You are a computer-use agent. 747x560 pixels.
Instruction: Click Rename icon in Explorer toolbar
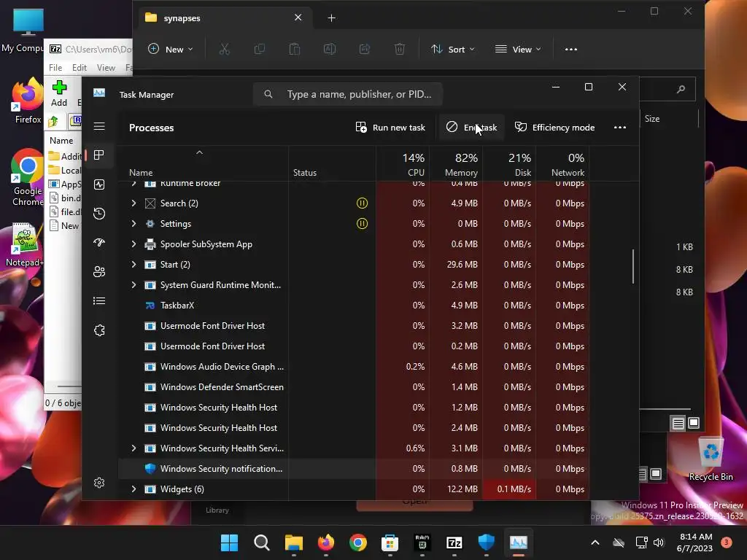330,49
